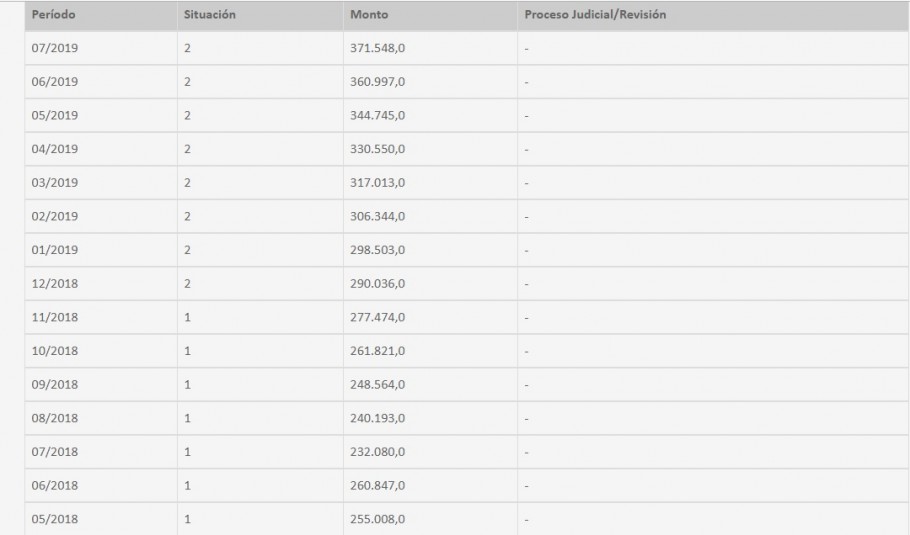Click the Monto column header
The height and width of the screenshot is (535, 910).
coord(370,17)
